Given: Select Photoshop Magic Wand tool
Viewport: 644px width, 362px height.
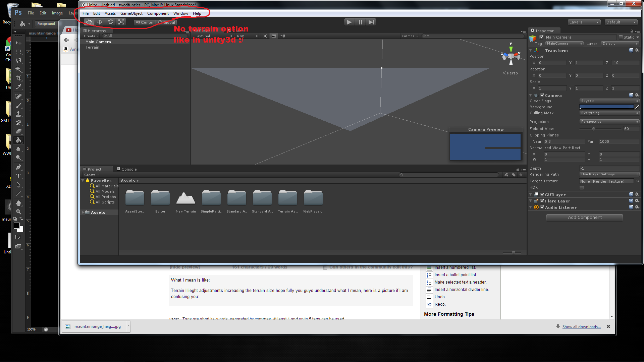Looking at the screenshot, I should [x=18, y=69].
